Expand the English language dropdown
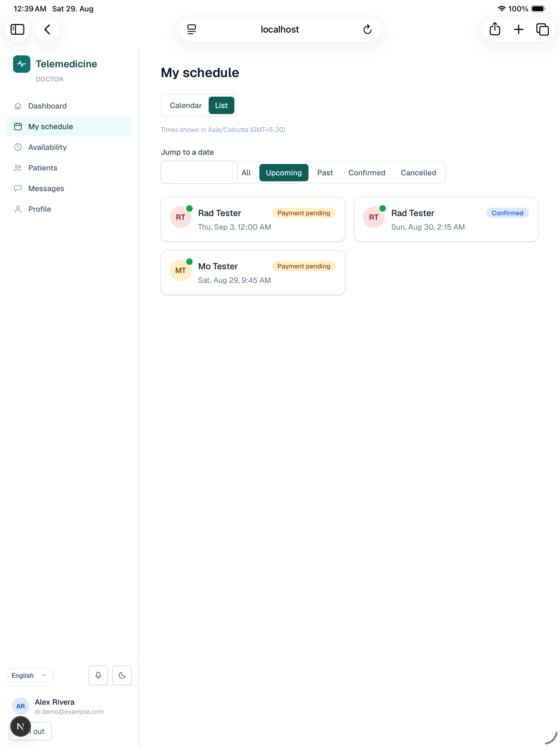The width and height of the screenshot is (560, 747). 30,675
